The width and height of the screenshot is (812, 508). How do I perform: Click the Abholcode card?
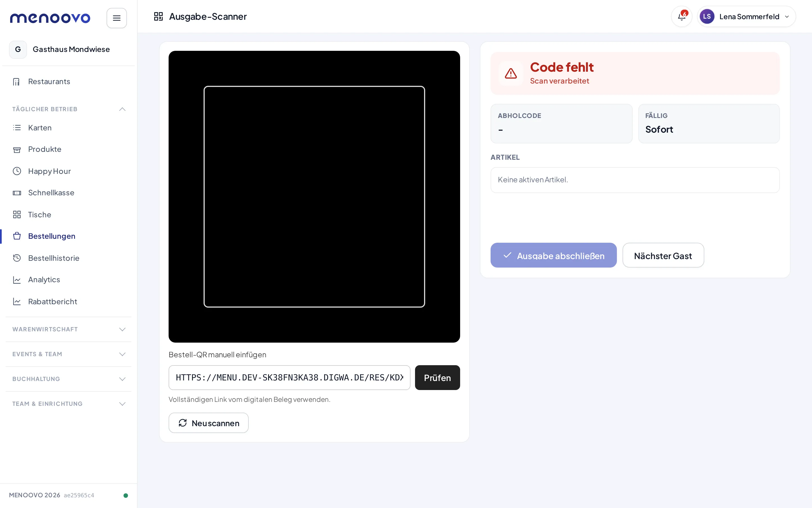pos(561,123)
